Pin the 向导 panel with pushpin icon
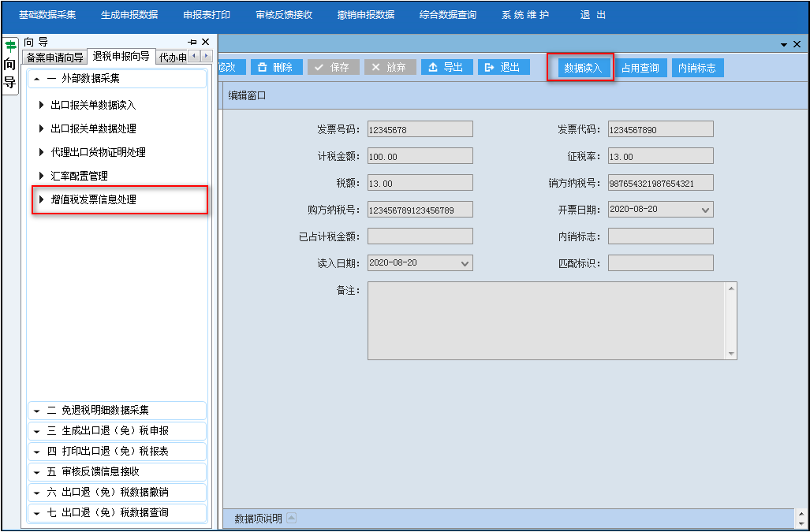Viewport: 810px width, 532px height. (192, 43)
